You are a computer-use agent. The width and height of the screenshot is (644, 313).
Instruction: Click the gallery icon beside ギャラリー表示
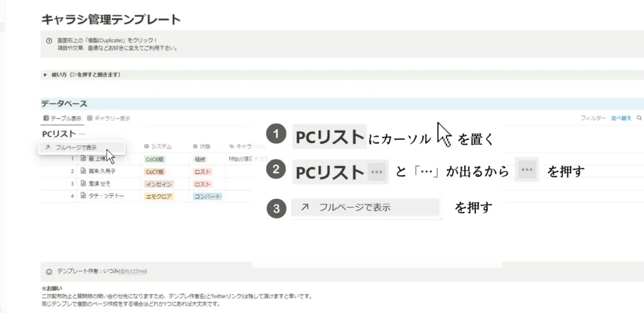(90, 118)
